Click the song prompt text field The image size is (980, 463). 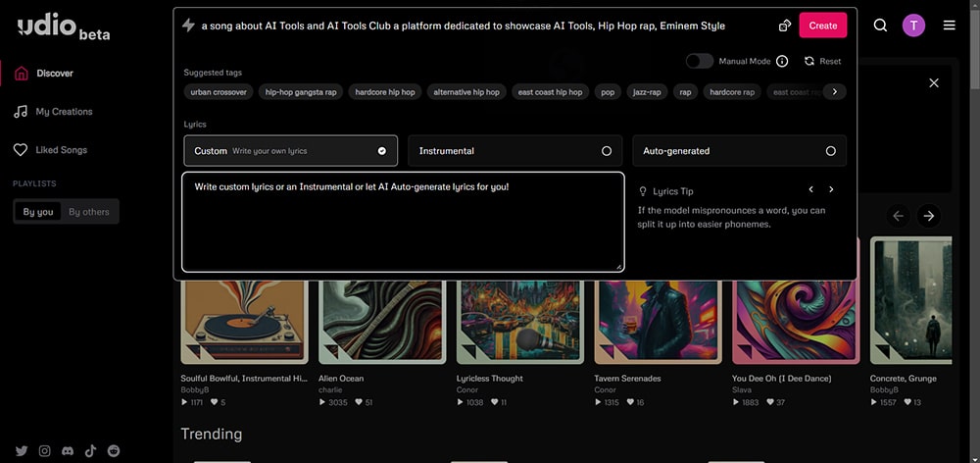coord(463,26)
